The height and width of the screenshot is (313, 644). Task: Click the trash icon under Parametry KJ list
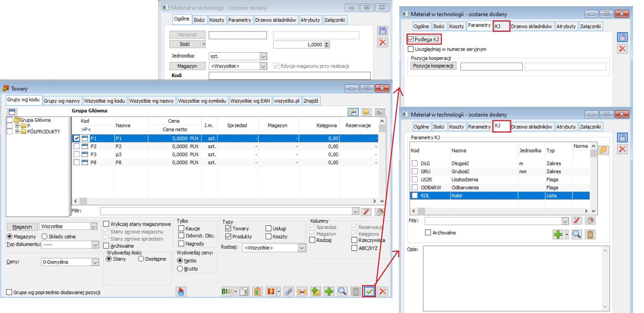(x=590, y=234)
